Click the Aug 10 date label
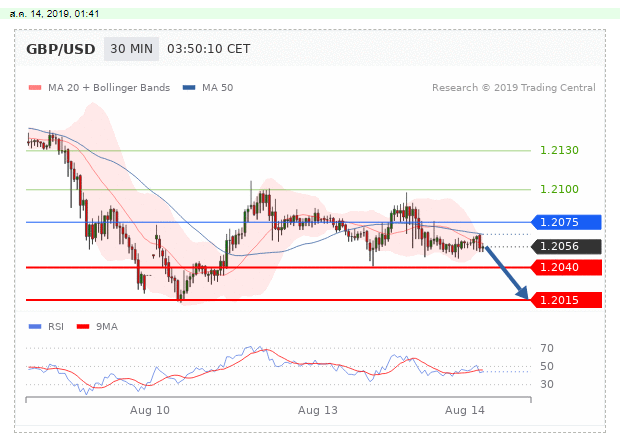Viewport: 620px width, 443px height. pyautogui.click(x=150, y=410)
